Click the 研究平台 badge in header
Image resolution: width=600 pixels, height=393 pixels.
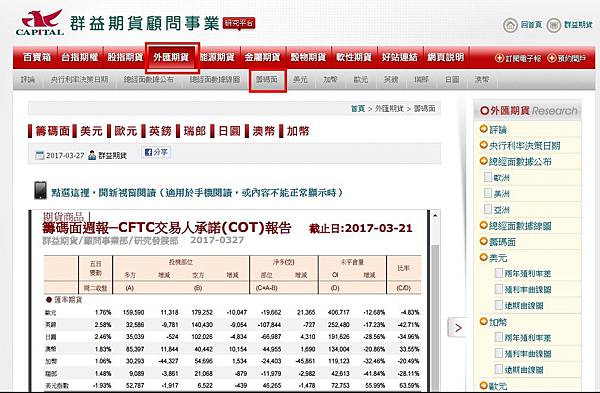[x=239, y=23]
